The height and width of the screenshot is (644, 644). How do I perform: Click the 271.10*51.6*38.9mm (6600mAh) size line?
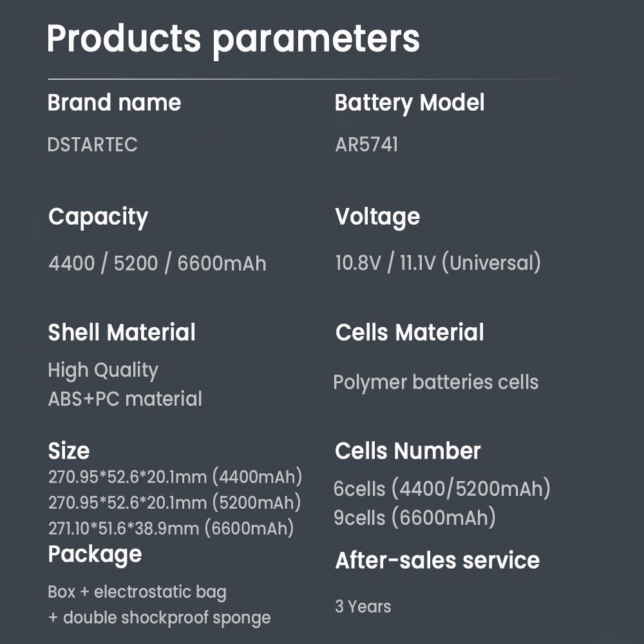click(x=171, y=529)
